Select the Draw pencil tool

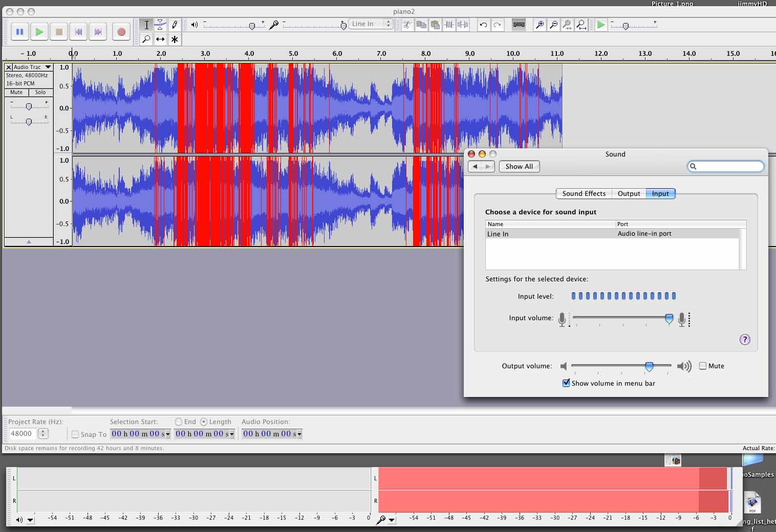[175, 25]
